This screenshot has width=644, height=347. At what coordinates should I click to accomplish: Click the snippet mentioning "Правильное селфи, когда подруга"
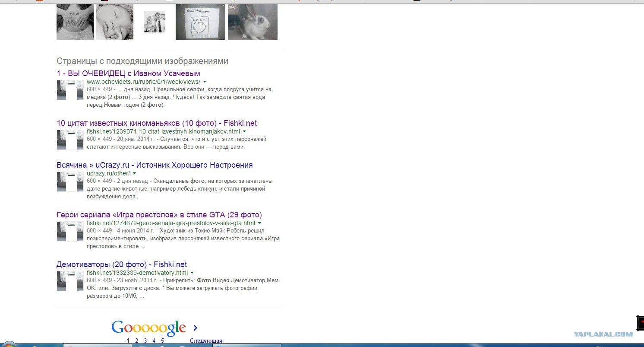179,97
